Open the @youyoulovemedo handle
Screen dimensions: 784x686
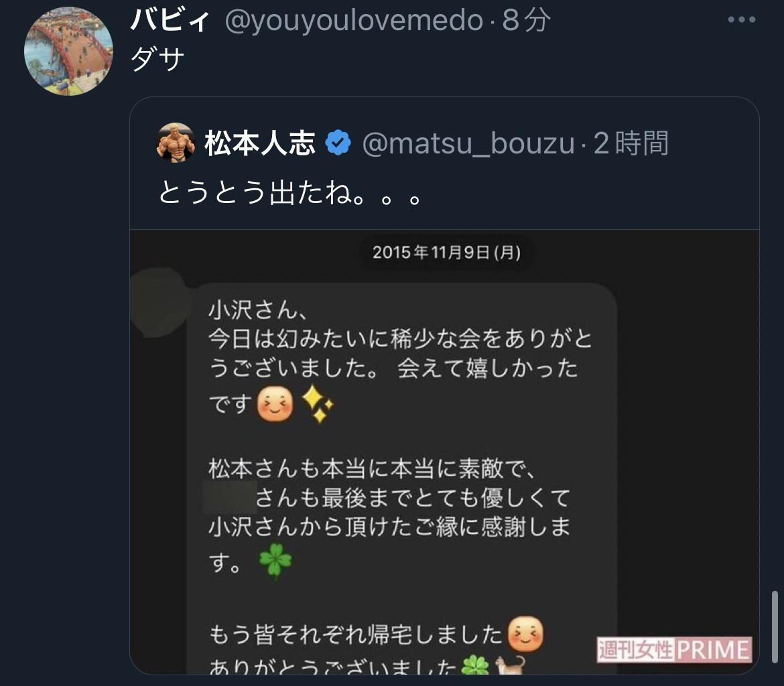354,21
